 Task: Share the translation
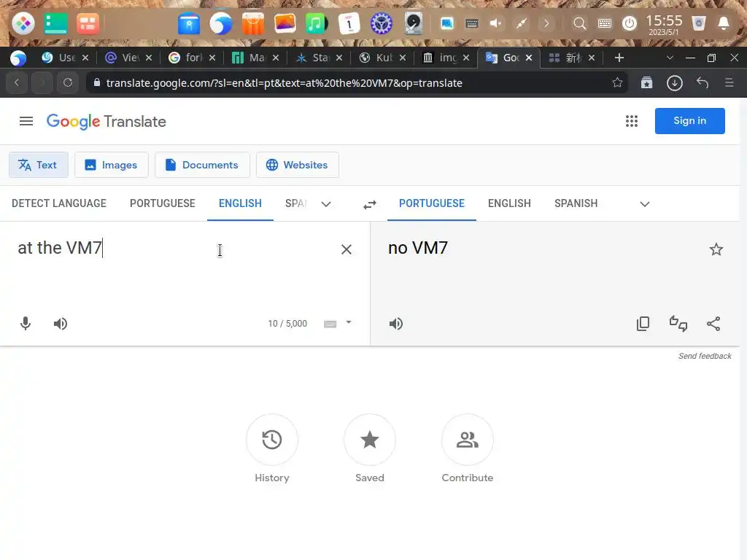tap(713, 324)
